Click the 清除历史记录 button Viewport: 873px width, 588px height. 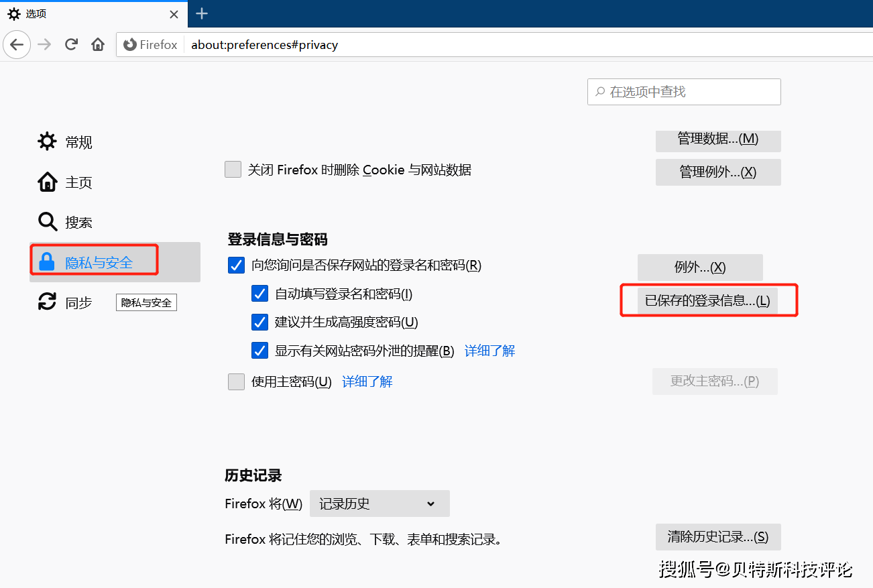click(717, 537)
